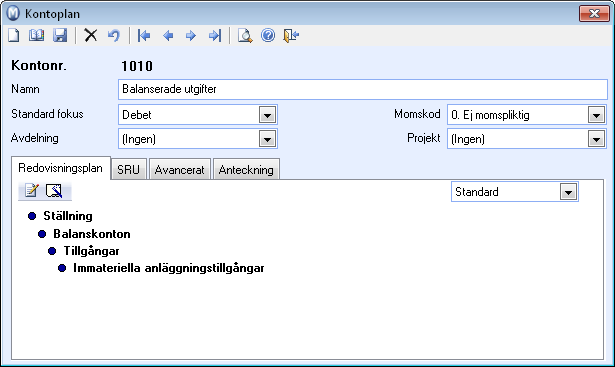Click the Kontoplan app logo icon
This screenshot has width=615, height=367.
(x=13, y=13)
